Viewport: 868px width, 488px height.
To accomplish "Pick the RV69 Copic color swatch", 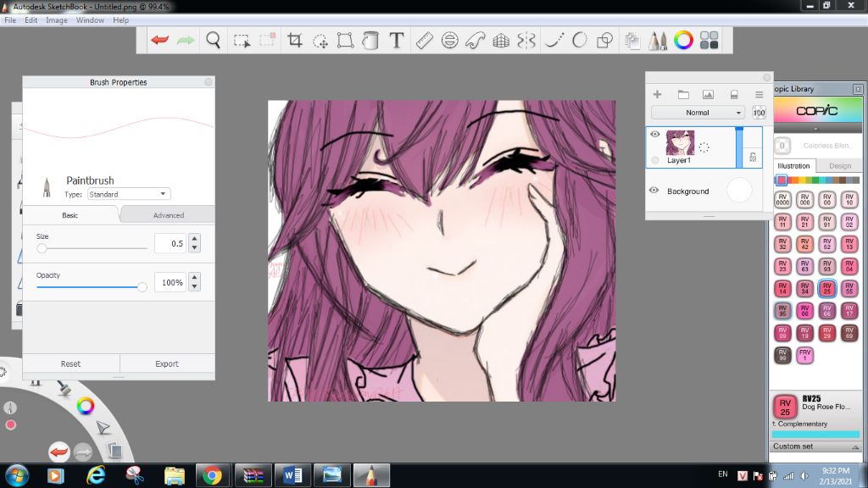I will click(x=849, y=332).
